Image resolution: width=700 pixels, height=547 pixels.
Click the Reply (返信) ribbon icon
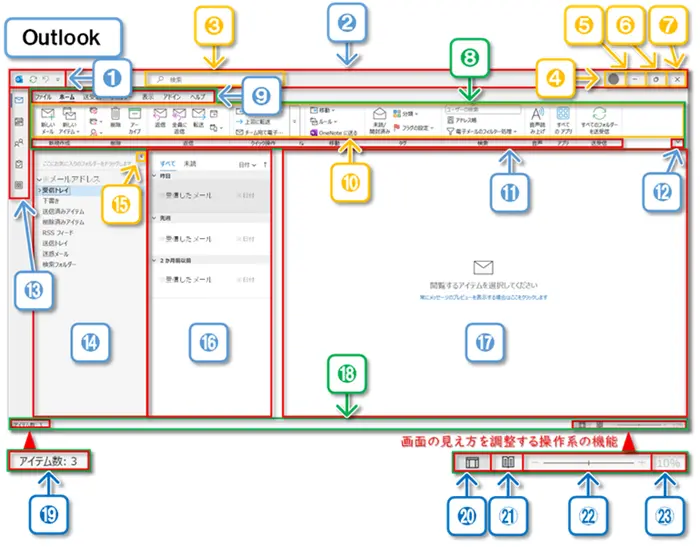coord(160,115)
